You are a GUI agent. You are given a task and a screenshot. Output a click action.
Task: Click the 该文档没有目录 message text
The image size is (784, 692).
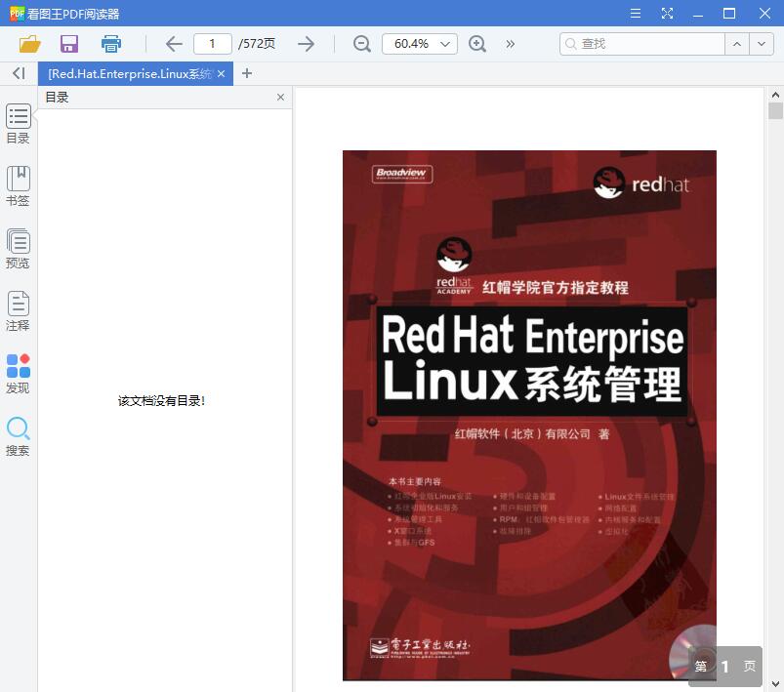(x=161, y=400)
